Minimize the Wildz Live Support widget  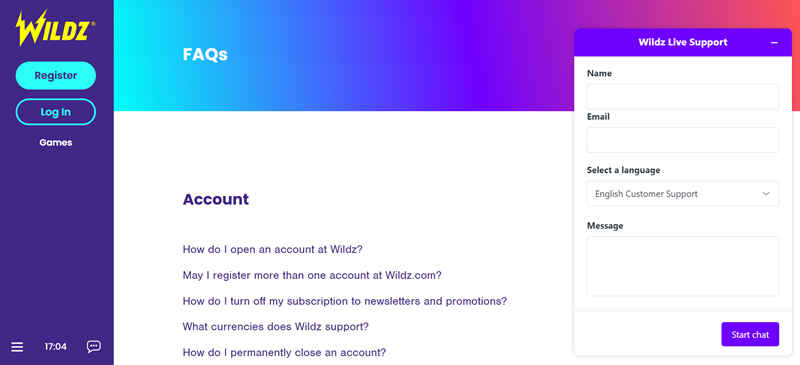coord(774,43)
